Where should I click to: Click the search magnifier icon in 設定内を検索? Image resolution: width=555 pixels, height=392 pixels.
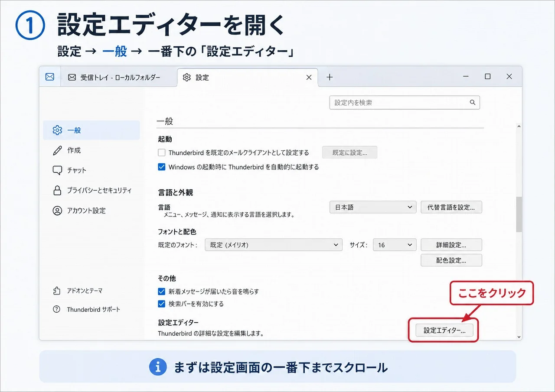pyautogui.click(x=473, y=103)
